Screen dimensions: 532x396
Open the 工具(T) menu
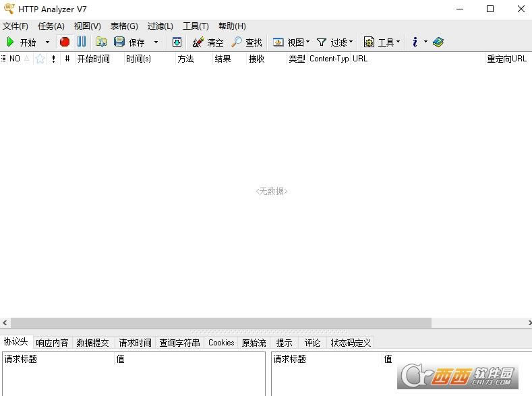click(x=196, y=26)
